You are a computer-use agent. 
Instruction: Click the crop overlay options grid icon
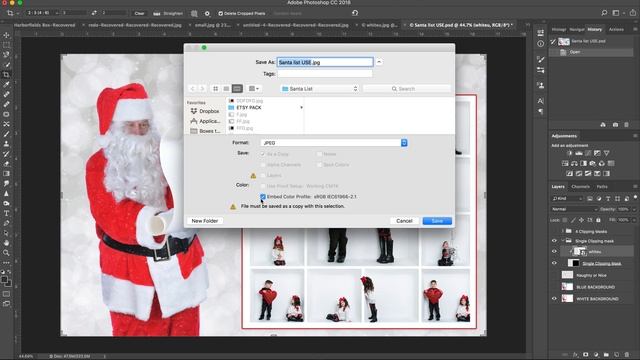coord(194,13)
